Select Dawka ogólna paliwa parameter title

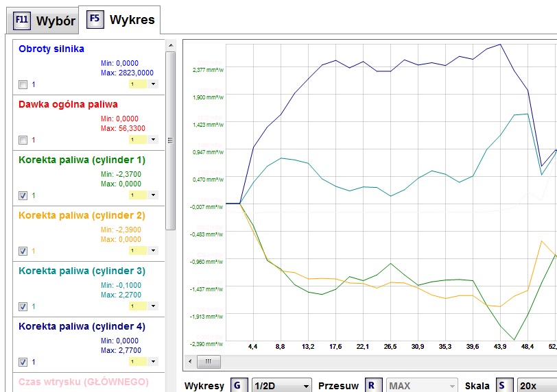(x=68, y=104)
